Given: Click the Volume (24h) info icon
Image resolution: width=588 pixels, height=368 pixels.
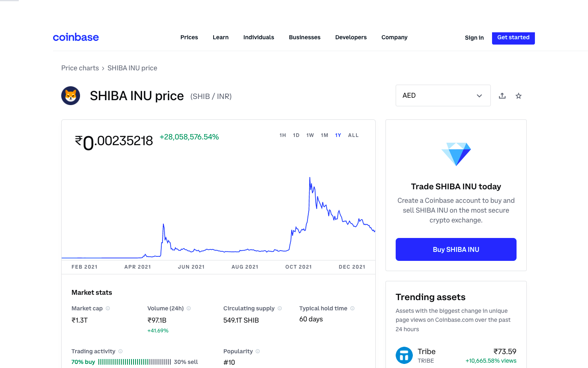Looking at the screenshot, I should point(189,308).
